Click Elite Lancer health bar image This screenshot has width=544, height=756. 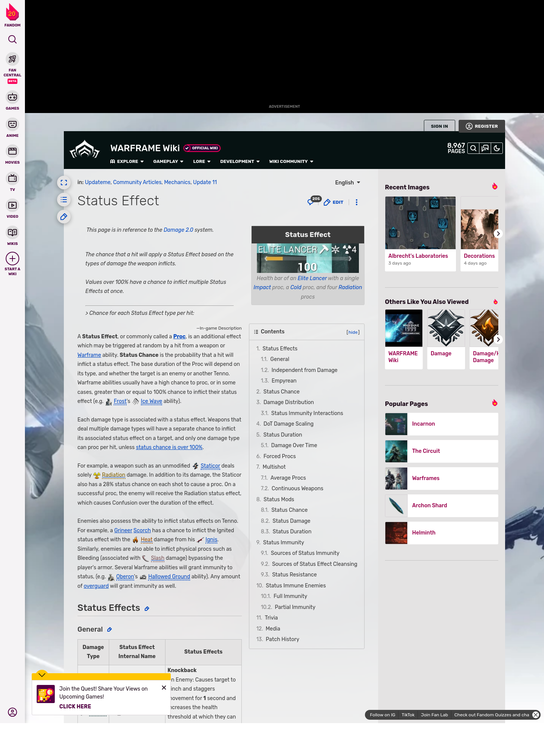point(308,258)
